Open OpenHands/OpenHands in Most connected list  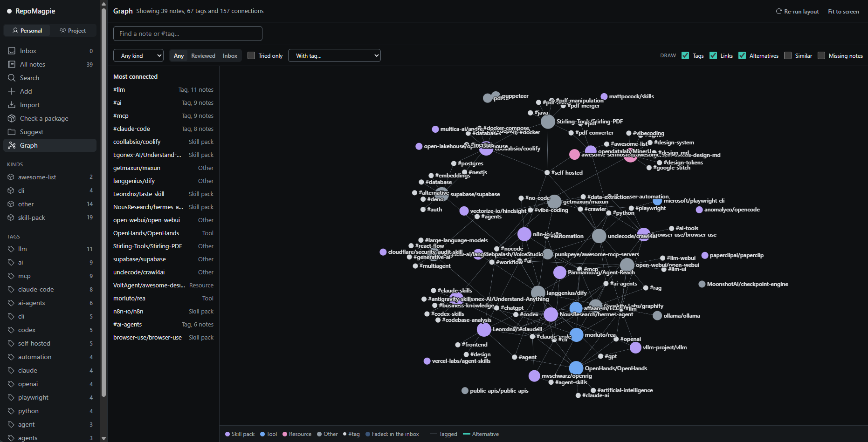(163, 233)
